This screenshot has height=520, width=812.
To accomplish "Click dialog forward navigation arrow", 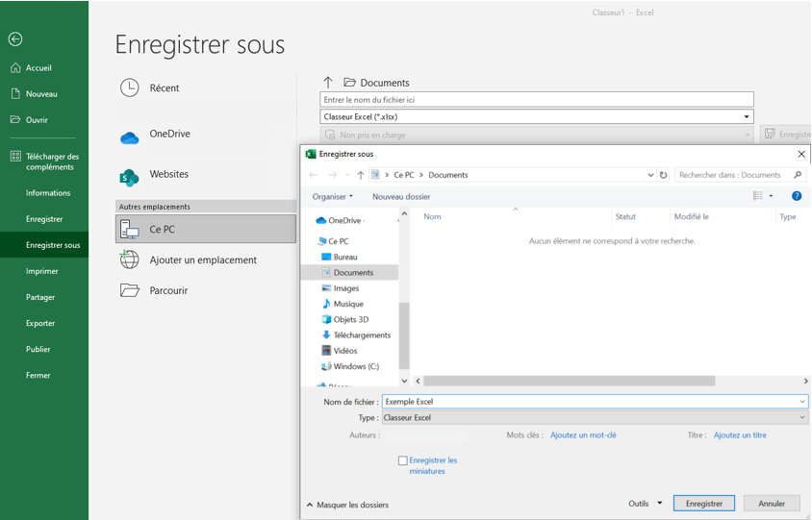I will (x=333, y=175).
